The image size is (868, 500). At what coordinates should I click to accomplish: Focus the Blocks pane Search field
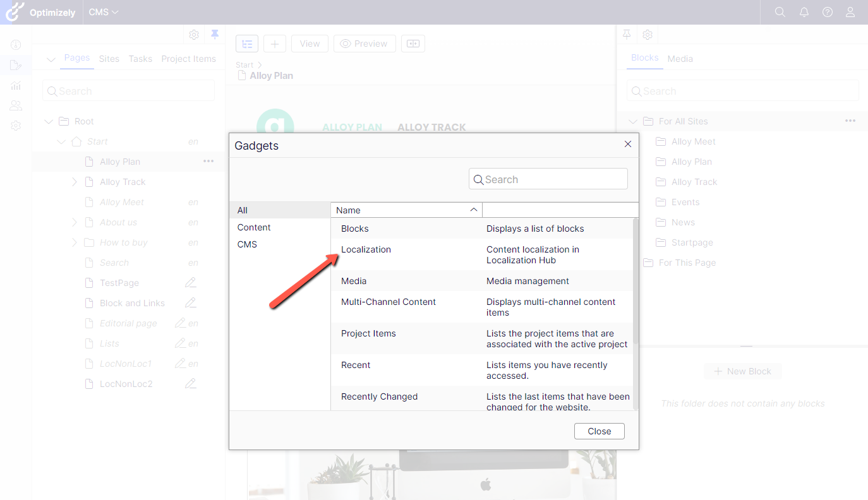click(743, 91)
